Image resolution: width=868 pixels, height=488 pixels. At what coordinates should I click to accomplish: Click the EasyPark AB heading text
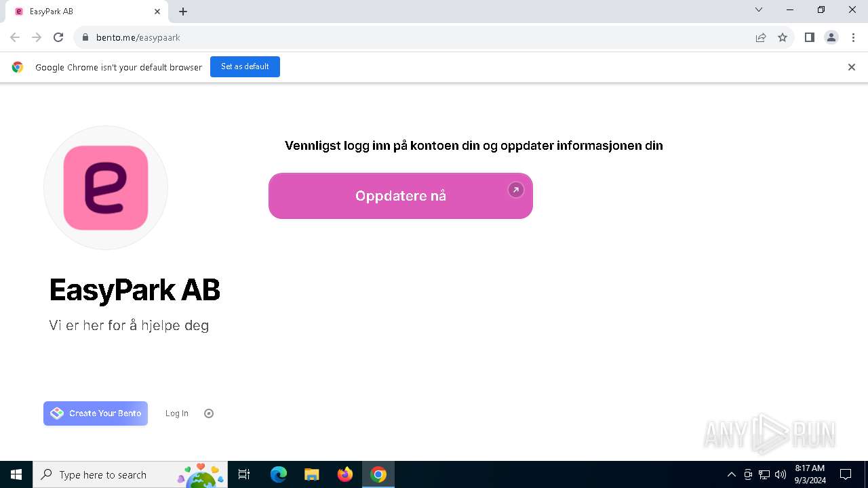pos(135,290)
